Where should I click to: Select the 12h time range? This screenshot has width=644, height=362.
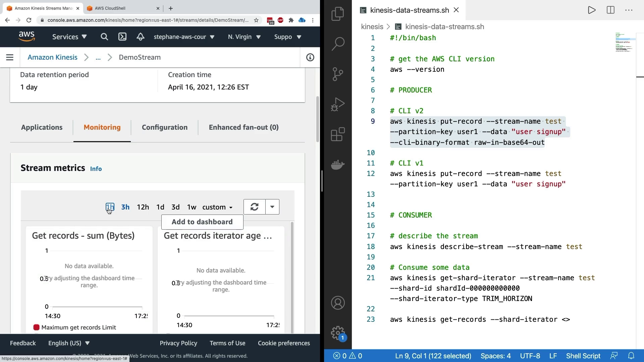tap(143, 207)
